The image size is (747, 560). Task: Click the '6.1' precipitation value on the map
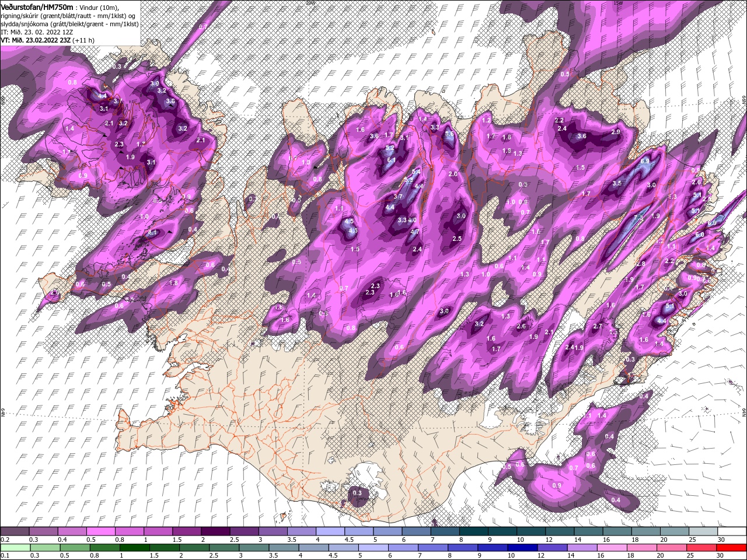pos(392,160)
